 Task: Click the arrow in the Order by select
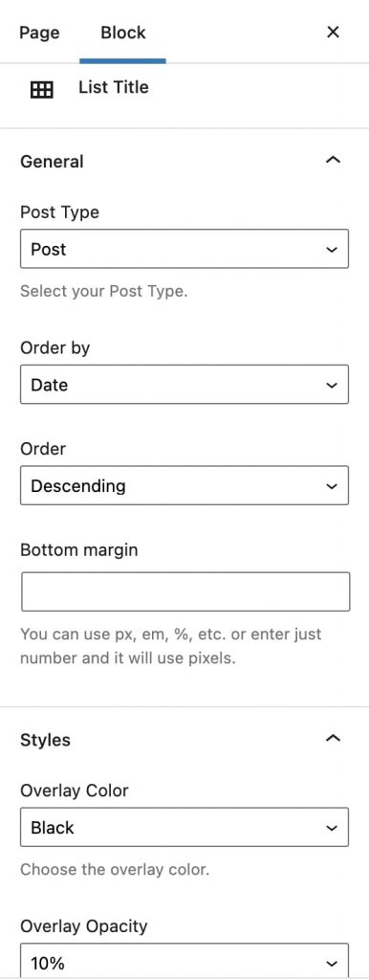[x=332, y=385]
